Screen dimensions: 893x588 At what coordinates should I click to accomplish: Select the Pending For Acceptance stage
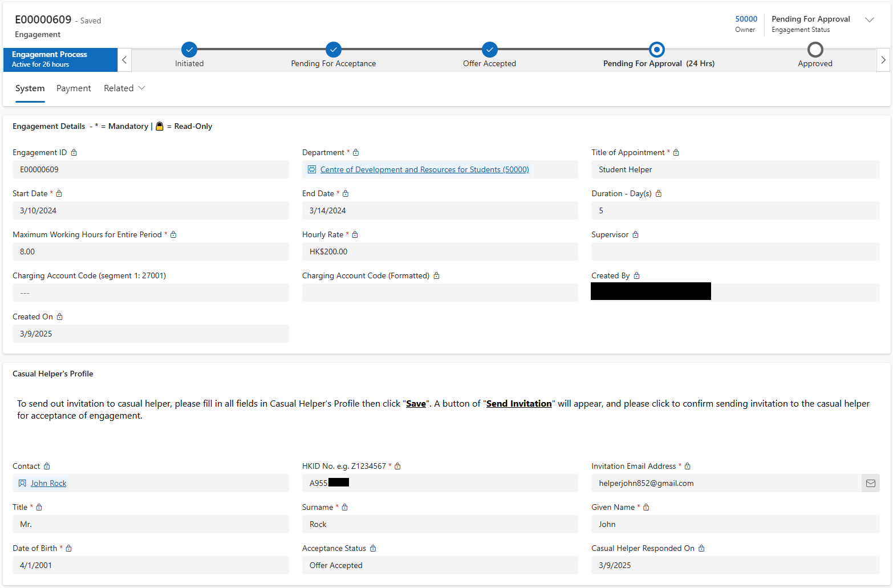pyautogui.click(x=334, y=50)
